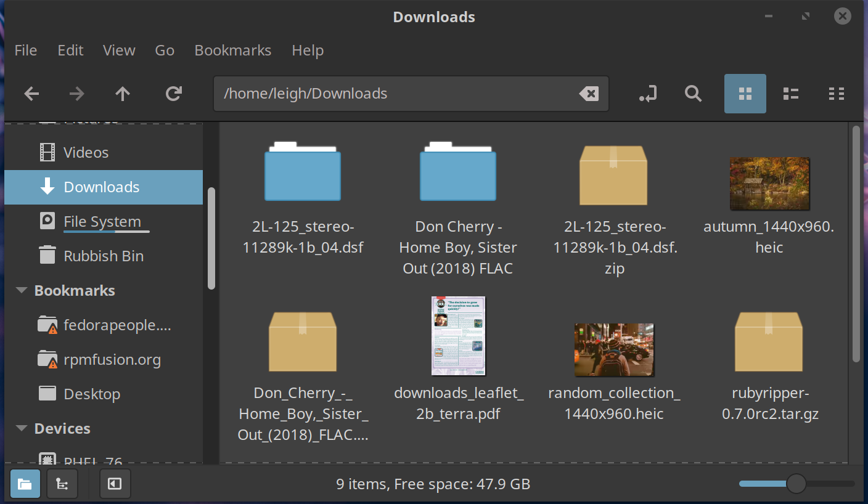Click the rpmfusion.org folder warning icon
Image resolution: width=868 pixels, height=504 pixels.
(x=47, y=360)
